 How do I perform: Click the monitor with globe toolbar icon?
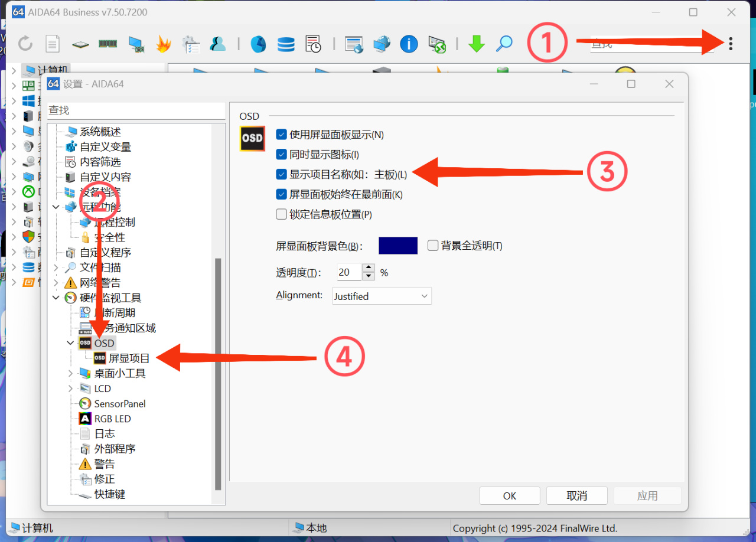click(x=382, y=43)
